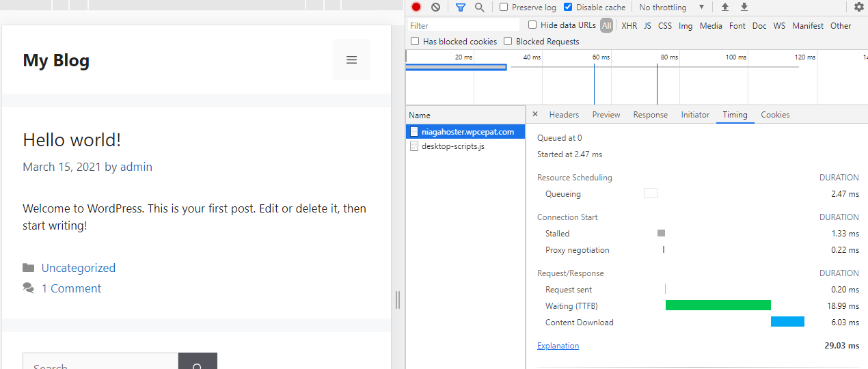Enable the Preserve log checkbox
The image size is (868, 369).
point(504,8)
